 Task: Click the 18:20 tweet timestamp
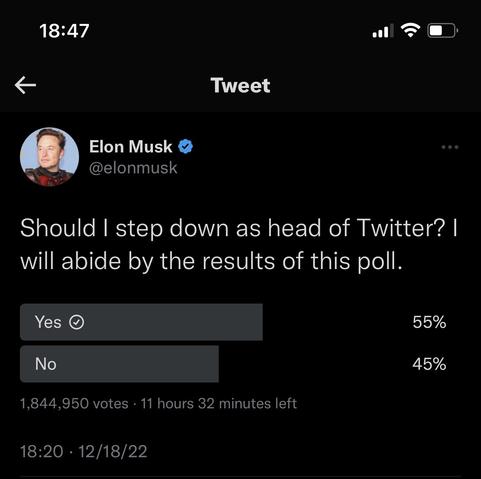coord(41,451)
